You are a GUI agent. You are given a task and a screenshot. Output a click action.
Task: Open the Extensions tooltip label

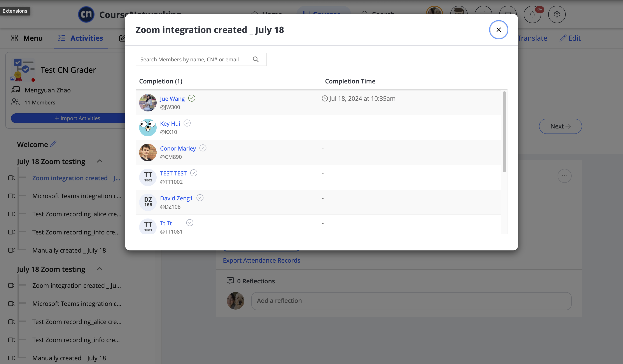pos(15,11)
